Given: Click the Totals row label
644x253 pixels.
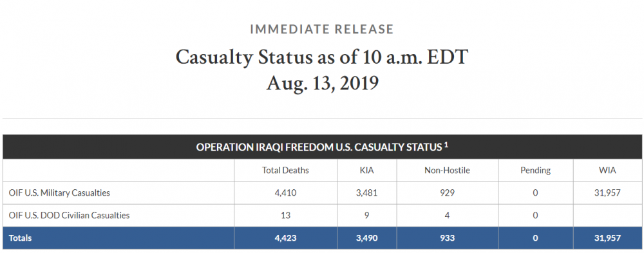Looking at the screenshot, I should point(20,238).
